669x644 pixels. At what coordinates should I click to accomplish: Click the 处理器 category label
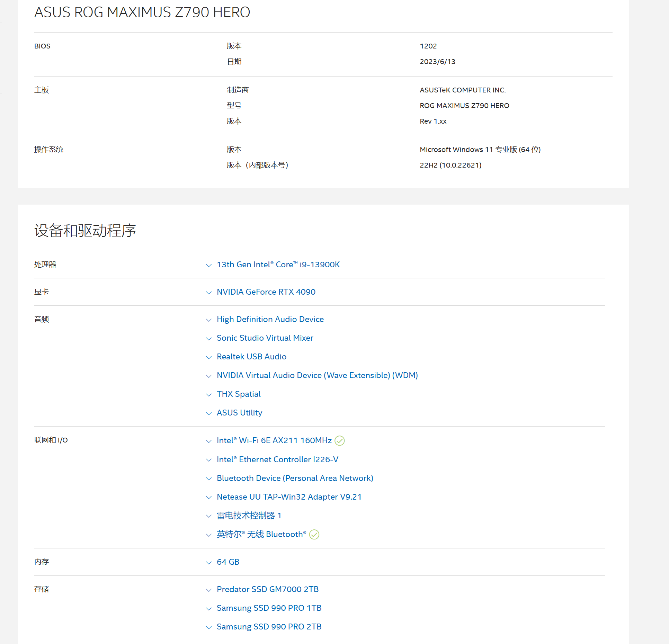point(45,265)
